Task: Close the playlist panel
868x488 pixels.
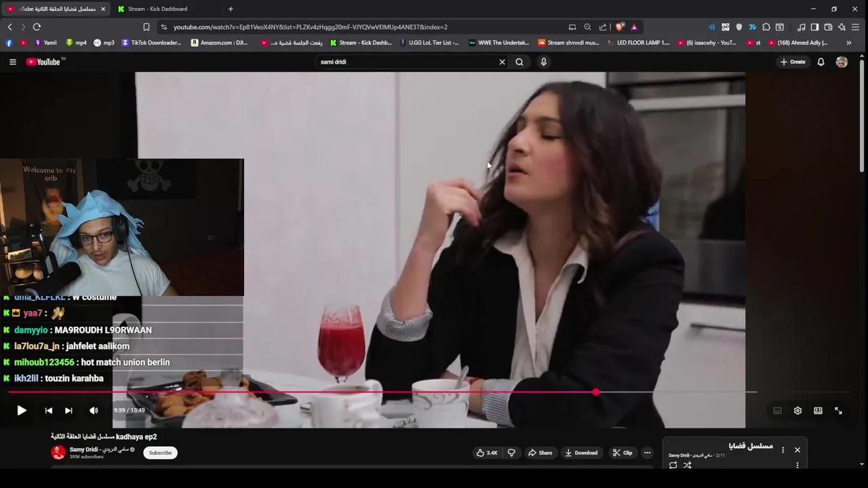Action: pyautogui.click(x=797, y=450)
